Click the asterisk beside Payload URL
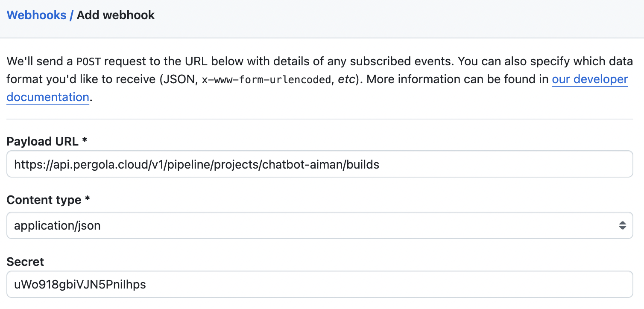Viewport: 644px width, 309px height. point(85,142)
